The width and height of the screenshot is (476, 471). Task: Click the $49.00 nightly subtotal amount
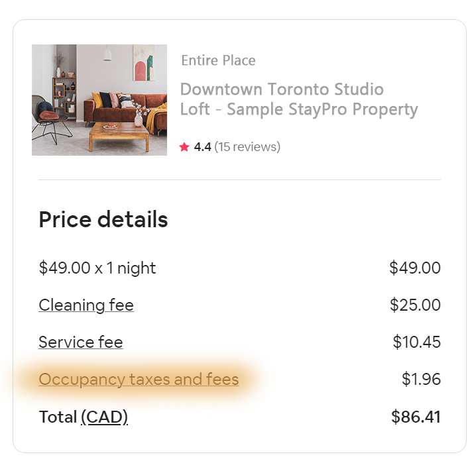click(415, 268)
